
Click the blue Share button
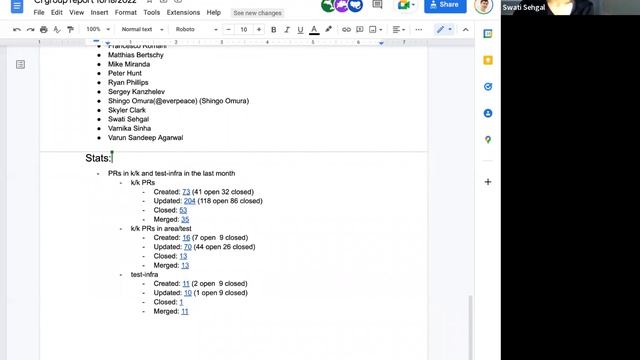(x=445, y=5)
